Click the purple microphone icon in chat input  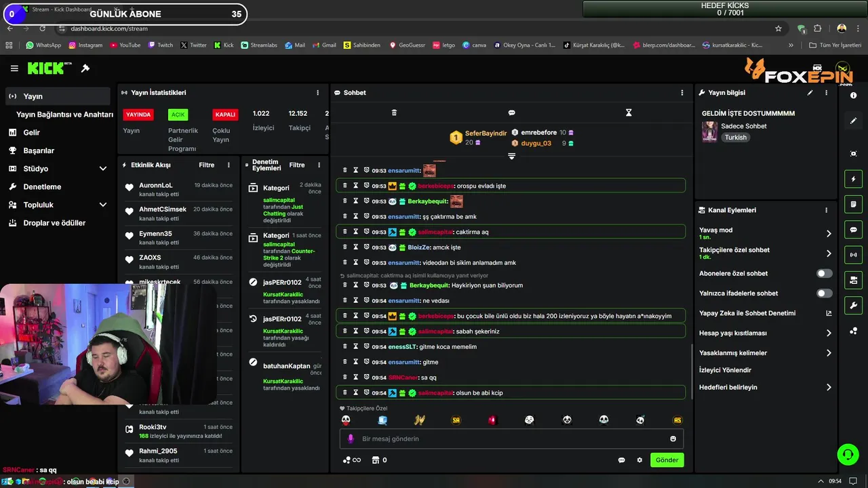[351, 439]
